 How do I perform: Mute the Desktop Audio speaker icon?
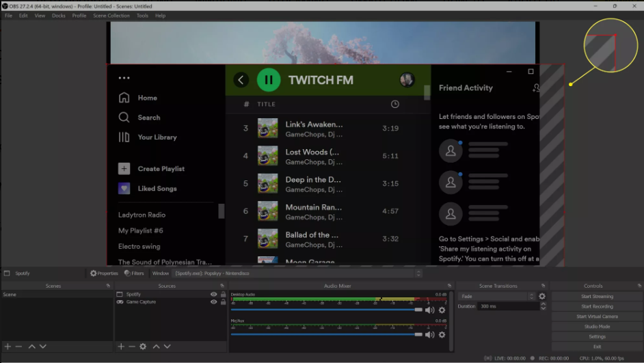pyautogui.click(x=429, y=310)
